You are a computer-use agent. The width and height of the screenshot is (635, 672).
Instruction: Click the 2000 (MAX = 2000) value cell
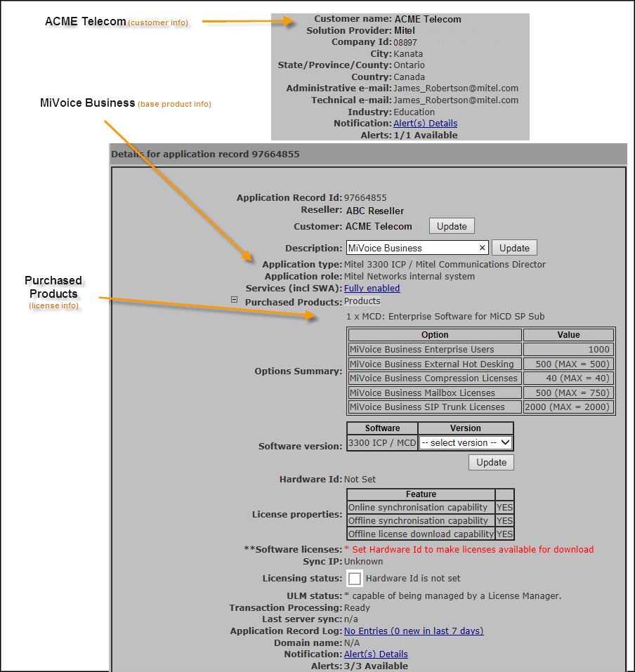coord(568,407)
